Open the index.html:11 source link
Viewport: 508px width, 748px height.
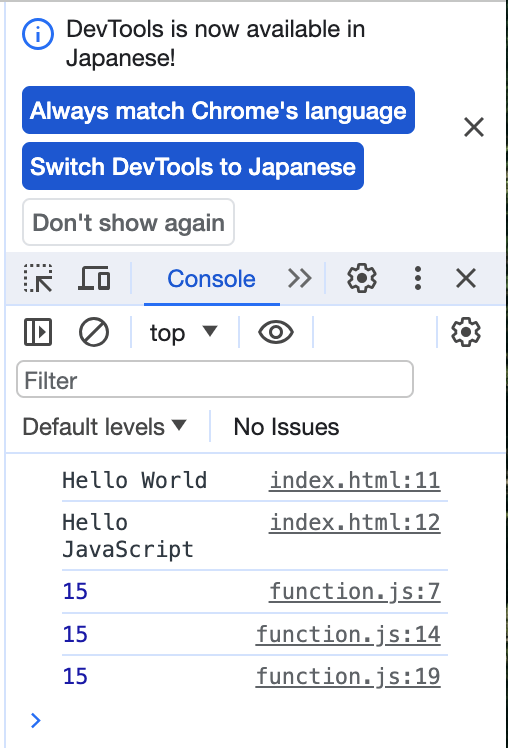354,480
